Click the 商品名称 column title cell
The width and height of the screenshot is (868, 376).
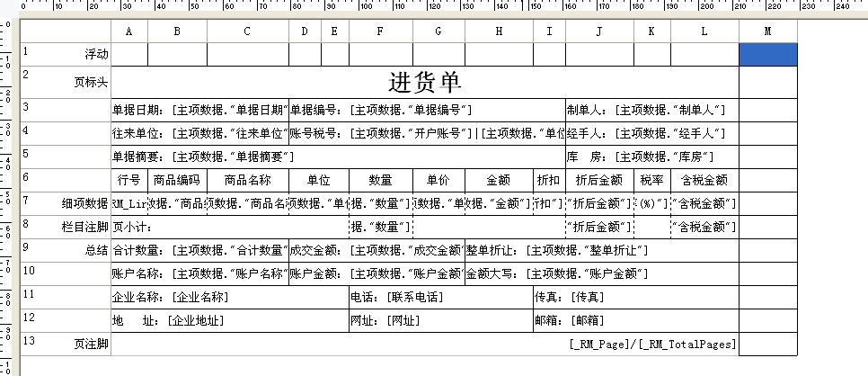point(247,180)
